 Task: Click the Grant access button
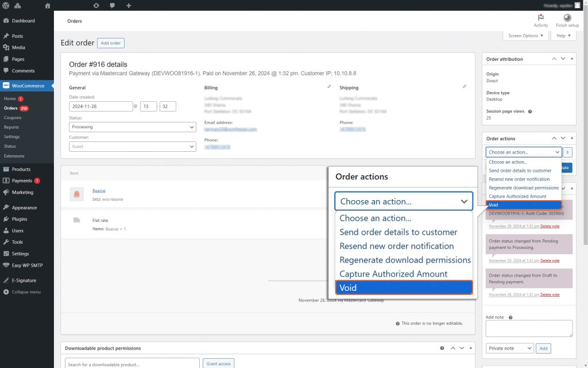click(218, 364)
